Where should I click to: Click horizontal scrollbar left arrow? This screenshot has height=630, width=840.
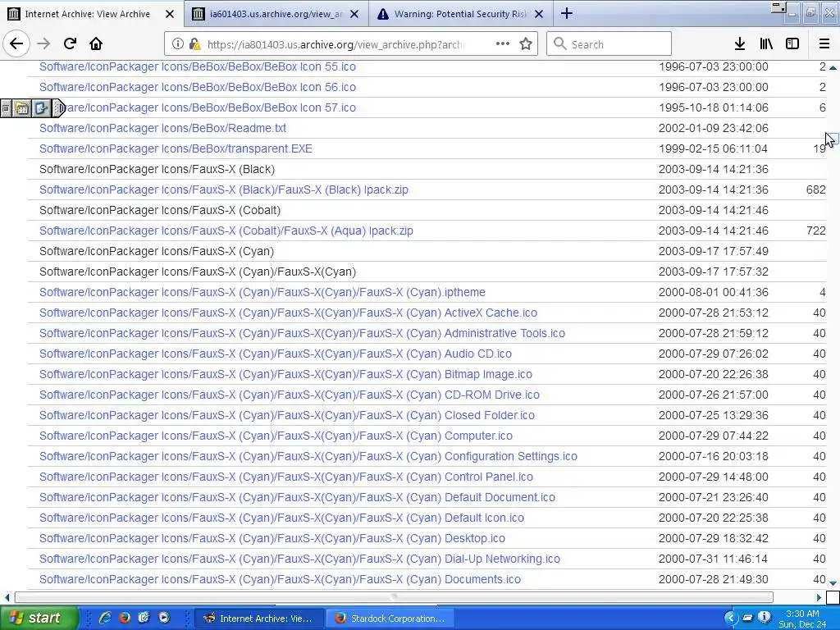(x=7, y=597)
